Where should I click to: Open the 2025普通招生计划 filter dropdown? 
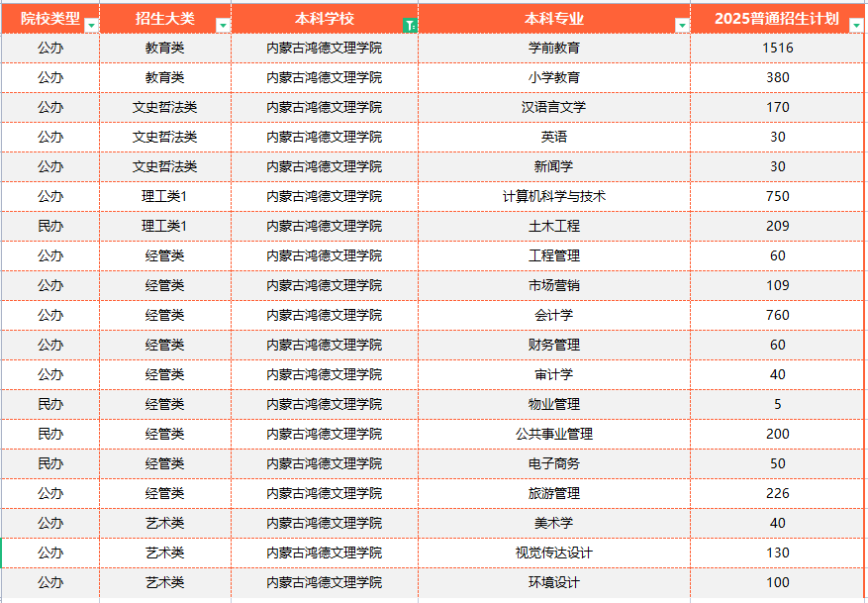pos(856,26)
